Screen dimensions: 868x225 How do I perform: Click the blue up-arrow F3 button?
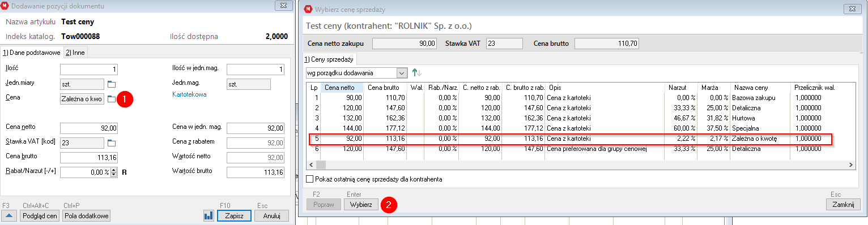(x=9, y=215)
